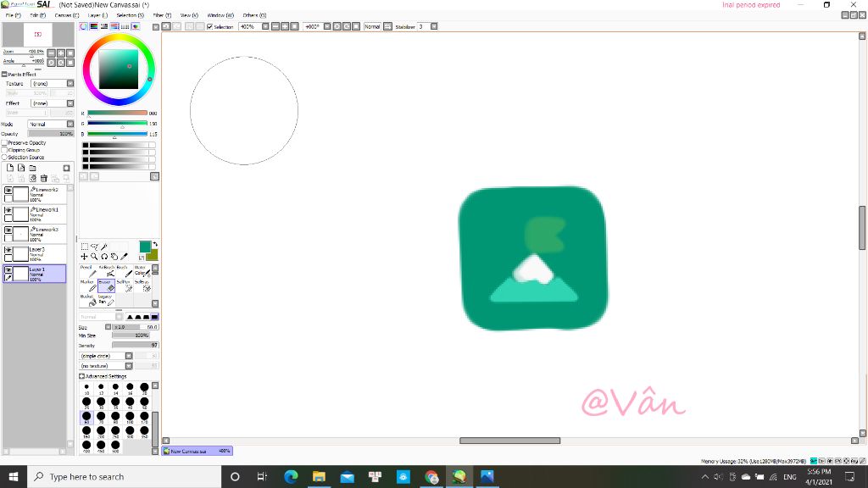Select the SelPen tool
Screen dimensions: 868x488
click(124, 286)
